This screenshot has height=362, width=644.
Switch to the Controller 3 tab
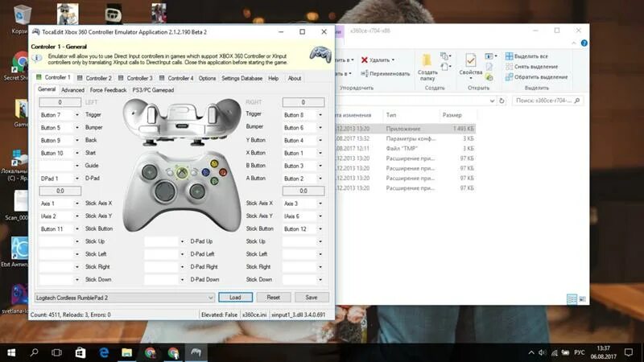click(136, 78)
